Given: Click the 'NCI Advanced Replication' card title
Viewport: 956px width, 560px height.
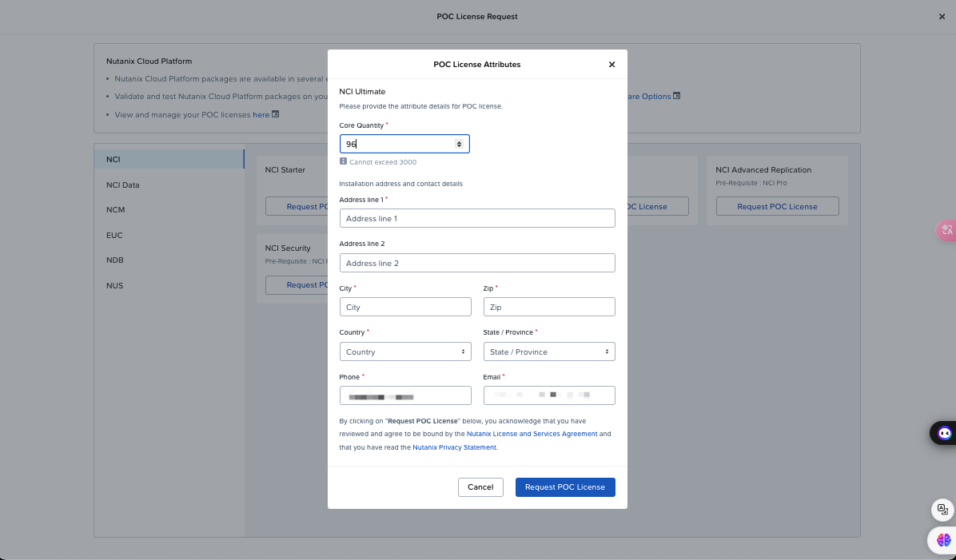Looking at the screenshot, I should pyautogui.click(x=763, y=170).
